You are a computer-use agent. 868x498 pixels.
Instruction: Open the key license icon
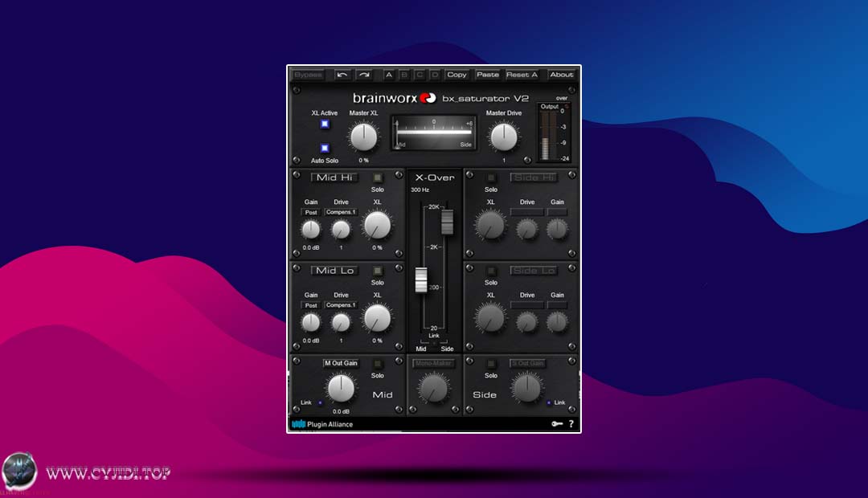point(557,424)
